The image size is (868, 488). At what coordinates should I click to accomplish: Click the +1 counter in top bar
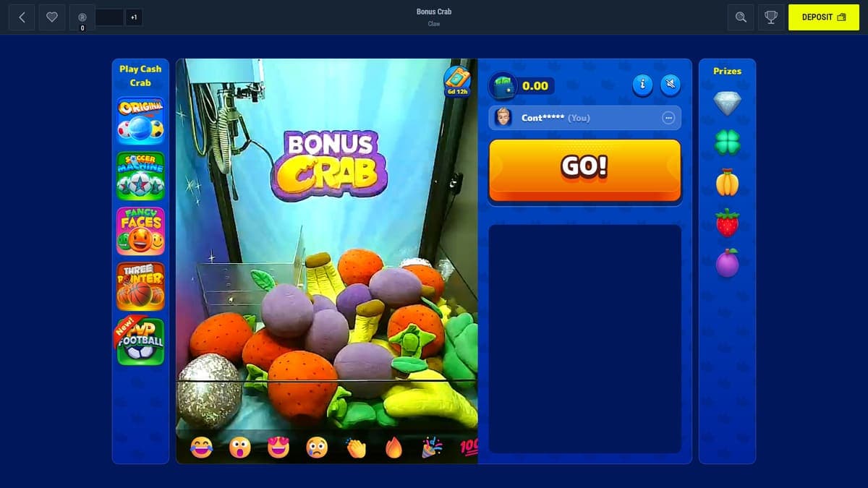click(x=133, y=17)
